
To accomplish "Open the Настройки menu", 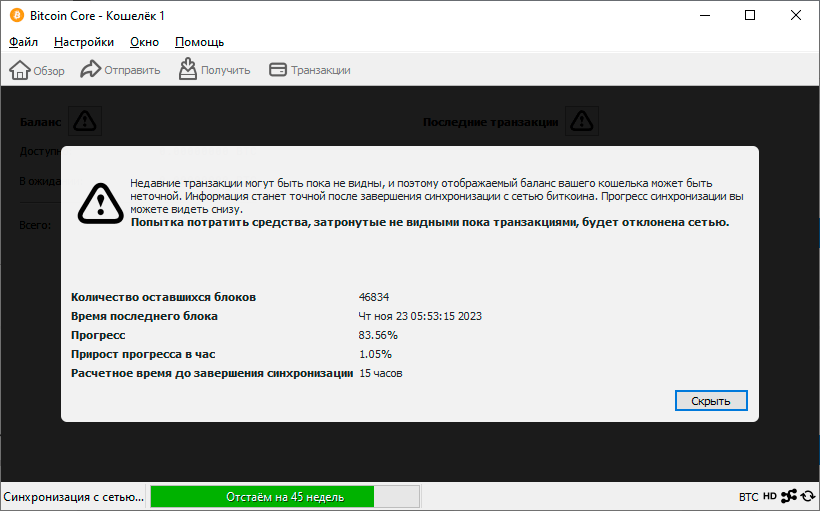I will click(x=84, y=42).
